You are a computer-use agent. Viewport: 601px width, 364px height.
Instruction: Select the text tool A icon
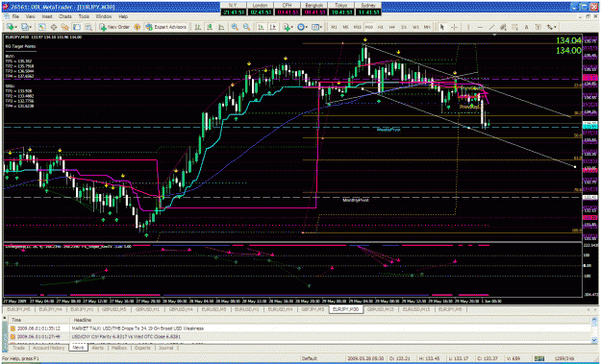(x=526, y=27)
